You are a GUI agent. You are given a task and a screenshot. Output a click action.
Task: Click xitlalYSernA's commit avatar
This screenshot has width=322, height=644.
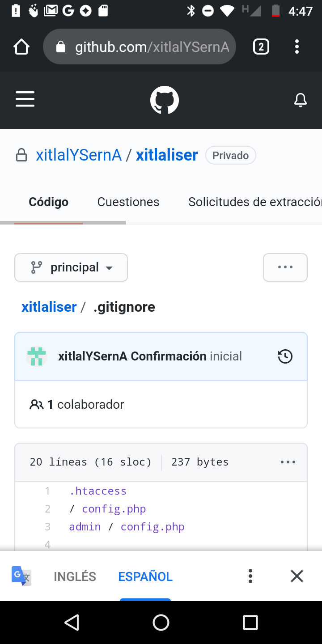pos(36,356)
